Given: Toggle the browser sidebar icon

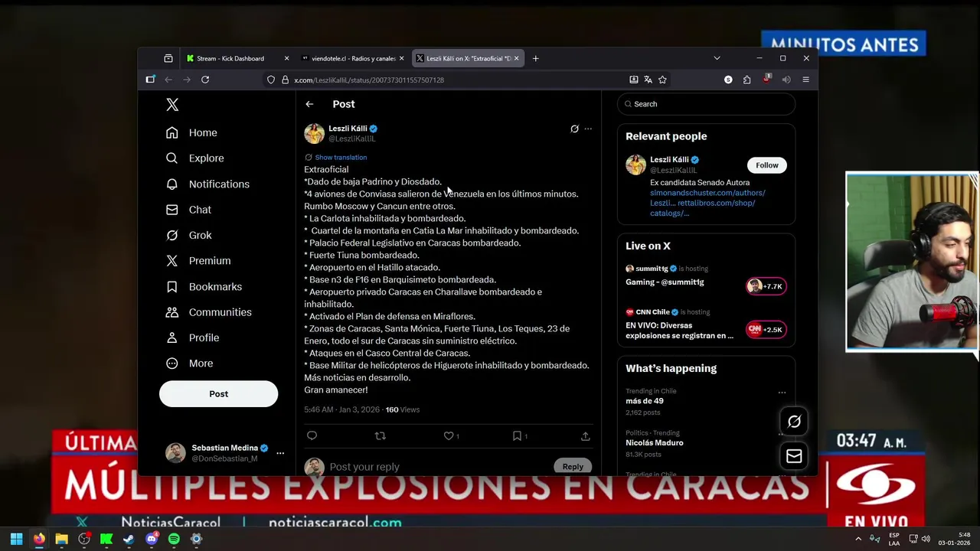Looking at the screenshot, I should tap(150, 80).
